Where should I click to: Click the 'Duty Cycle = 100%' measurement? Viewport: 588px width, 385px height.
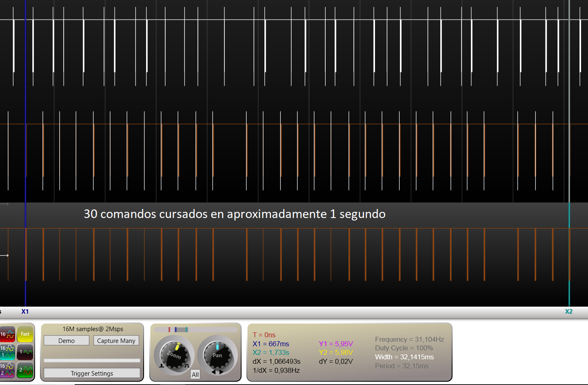404,348
